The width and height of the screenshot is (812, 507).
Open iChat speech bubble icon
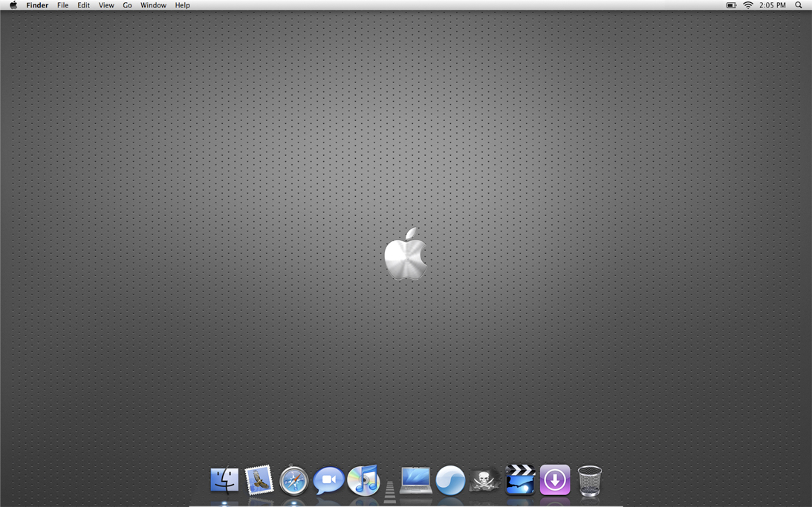[328, 480]
